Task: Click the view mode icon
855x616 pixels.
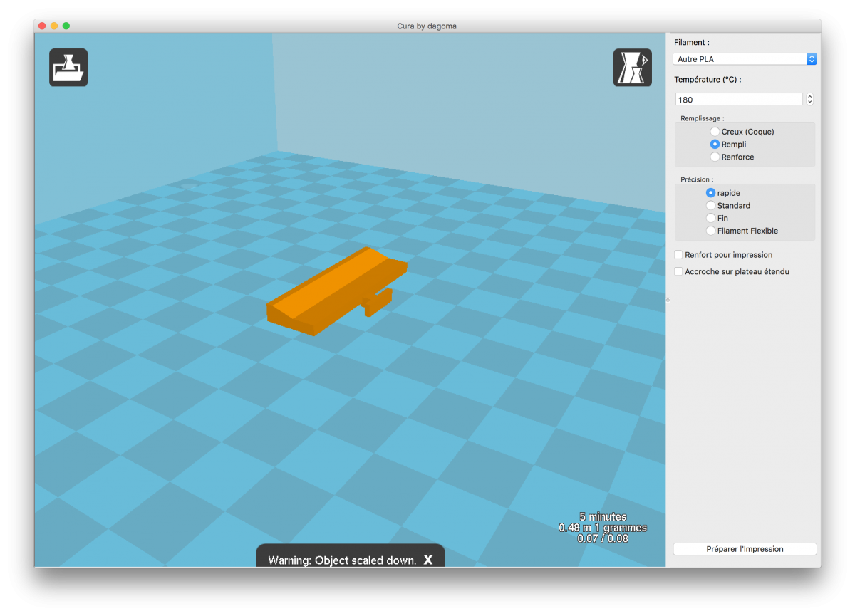Action: (x=633, y=68)
